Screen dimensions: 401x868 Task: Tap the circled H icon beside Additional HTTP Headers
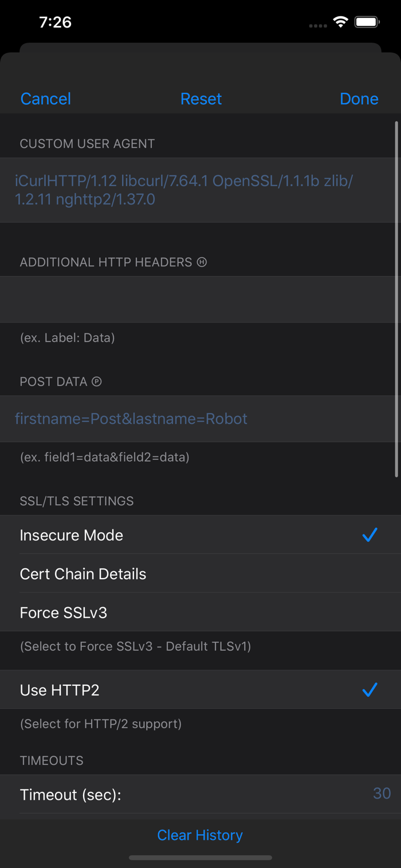click(x=202, y=262)
